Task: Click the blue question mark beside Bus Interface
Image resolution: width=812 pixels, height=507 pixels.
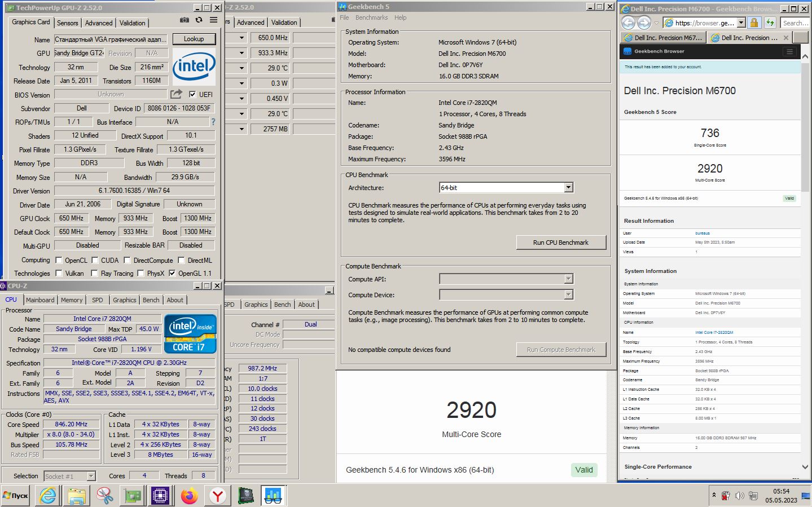Action: click(213, 122)
